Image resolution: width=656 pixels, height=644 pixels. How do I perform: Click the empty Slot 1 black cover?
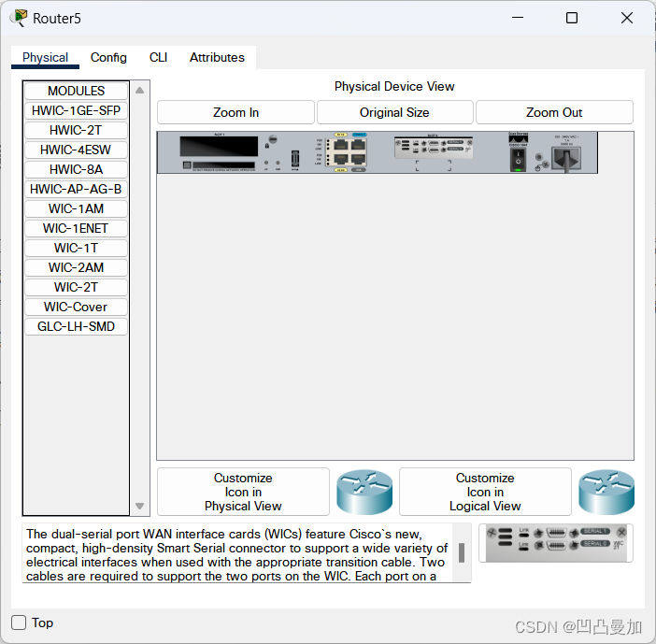[219, 147]
